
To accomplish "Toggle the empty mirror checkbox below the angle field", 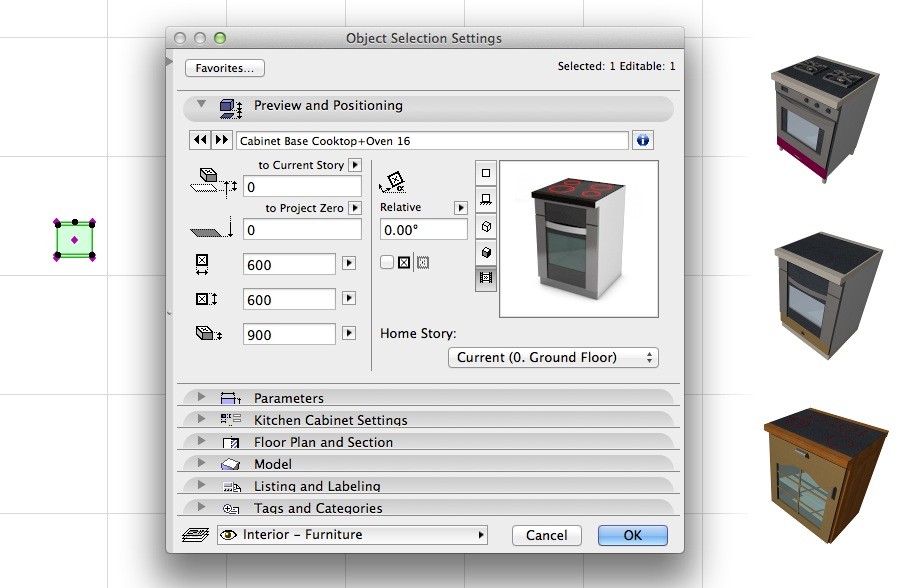I will (388, 261).
